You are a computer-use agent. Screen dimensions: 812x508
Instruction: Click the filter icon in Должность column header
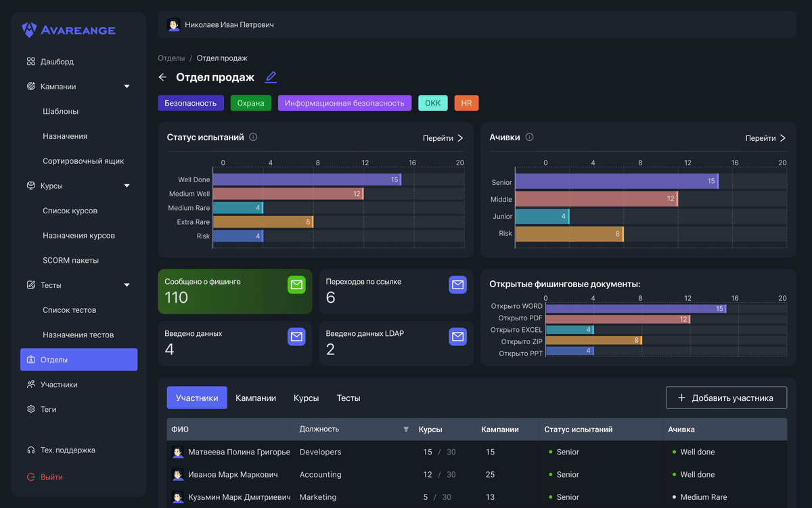click(406, 429)
